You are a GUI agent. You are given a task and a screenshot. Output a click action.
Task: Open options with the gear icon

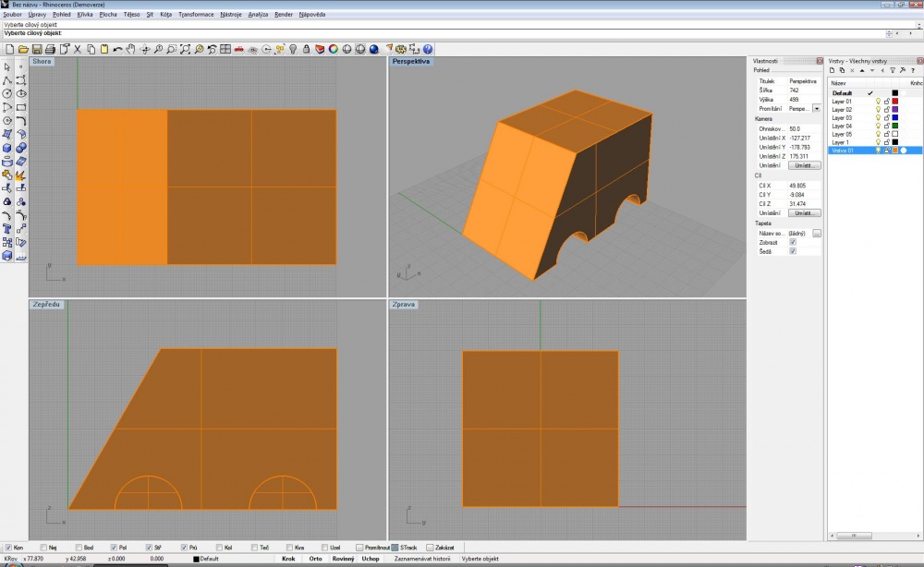pyautogui.click(x=401, y=50)
